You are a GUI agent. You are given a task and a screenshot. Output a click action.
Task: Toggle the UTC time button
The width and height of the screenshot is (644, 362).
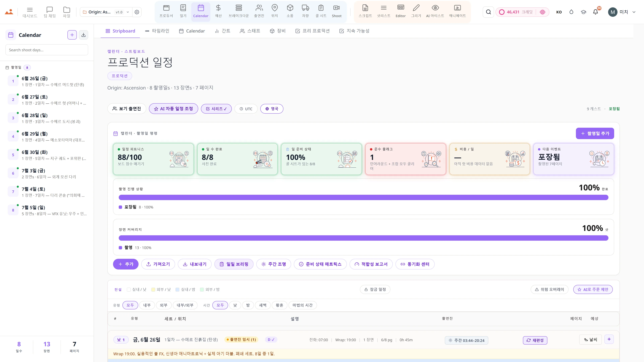pos(246,109)
